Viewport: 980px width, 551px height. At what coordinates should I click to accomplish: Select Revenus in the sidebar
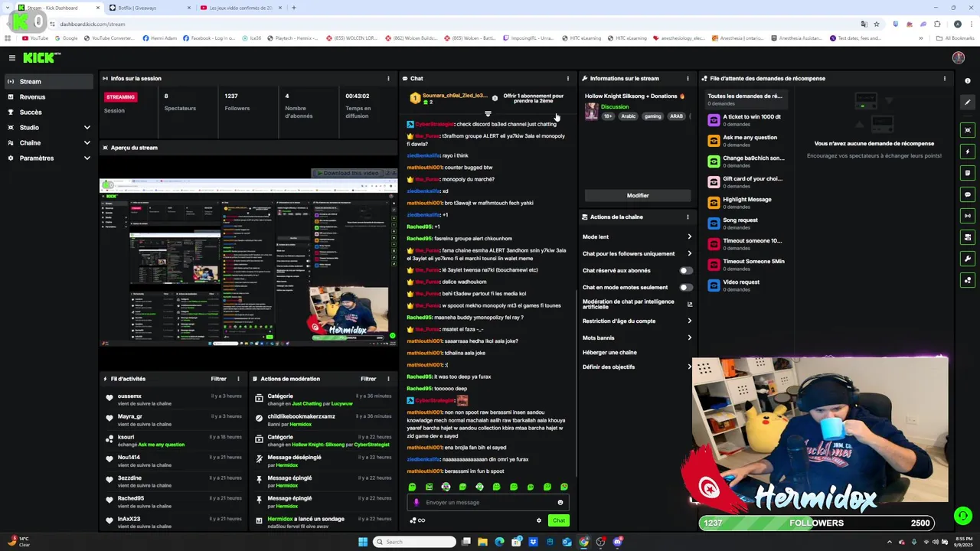click(x=48, y=96)
